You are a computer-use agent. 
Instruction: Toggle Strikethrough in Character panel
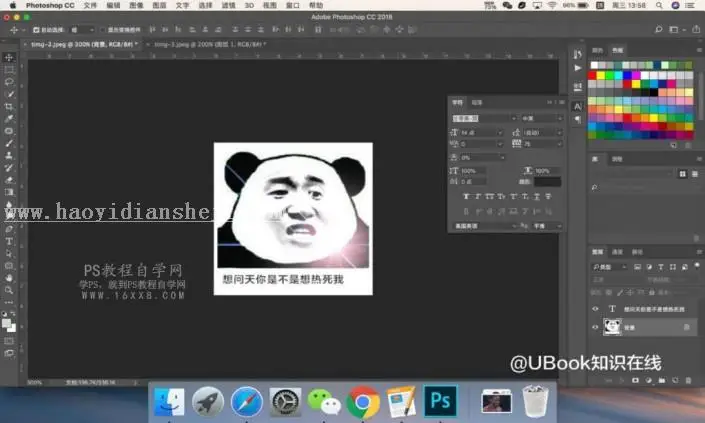point(548,196)
